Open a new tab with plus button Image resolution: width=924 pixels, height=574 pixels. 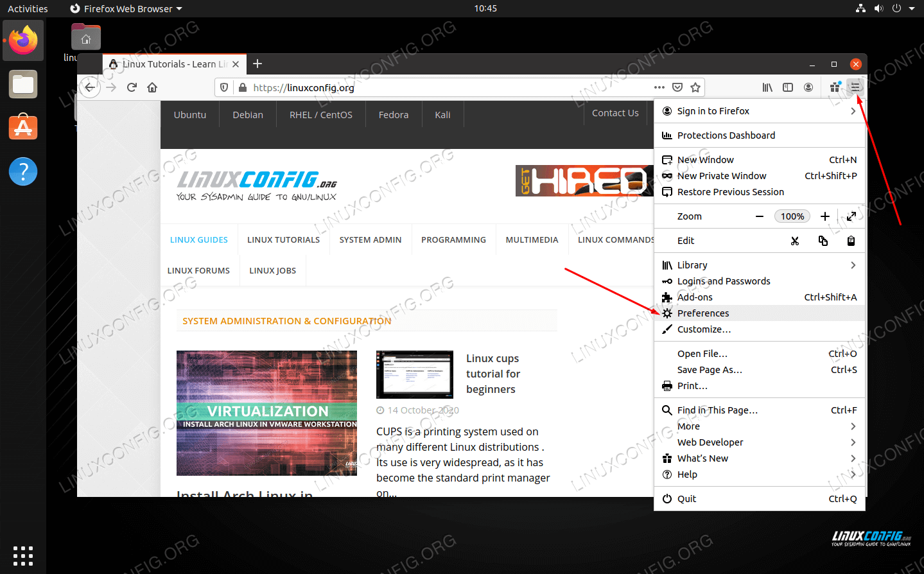point(257,64)
